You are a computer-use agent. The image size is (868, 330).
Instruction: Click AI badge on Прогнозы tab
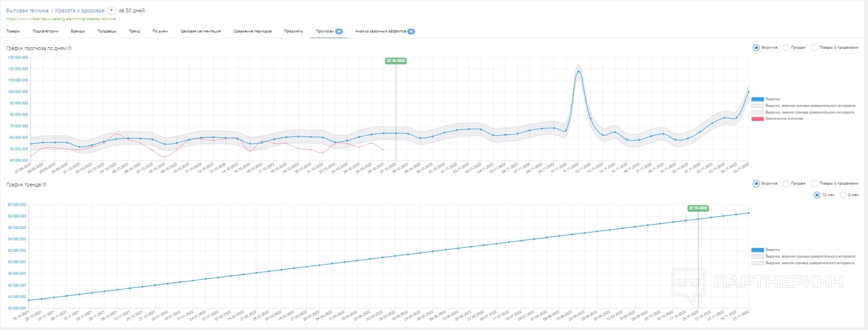[x=339, y=31]
